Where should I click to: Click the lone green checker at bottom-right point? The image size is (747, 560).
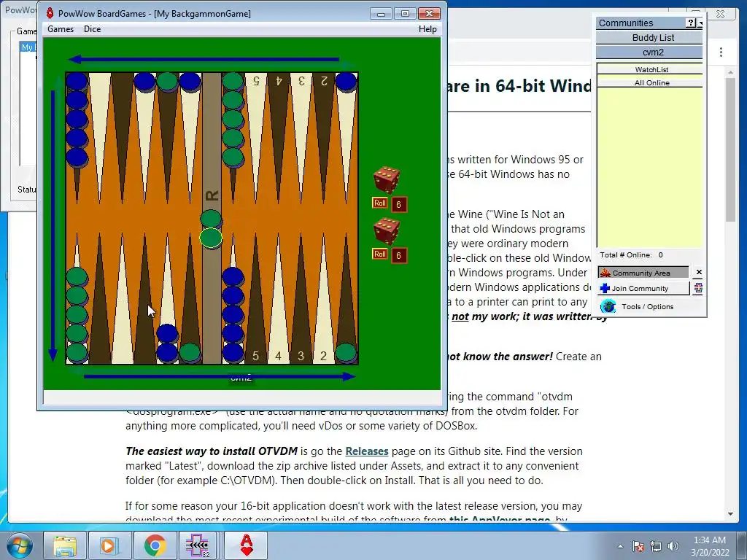click(x=346, y=353)
